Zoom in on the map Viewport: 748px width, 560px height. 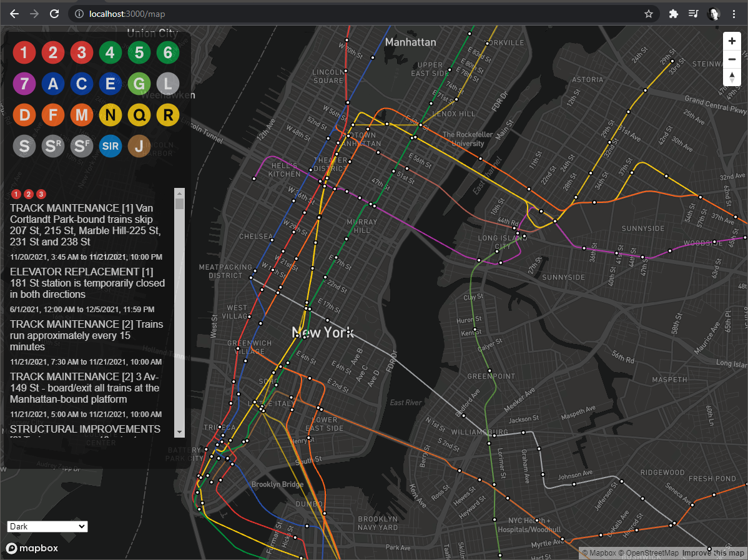tap(732, 41)
